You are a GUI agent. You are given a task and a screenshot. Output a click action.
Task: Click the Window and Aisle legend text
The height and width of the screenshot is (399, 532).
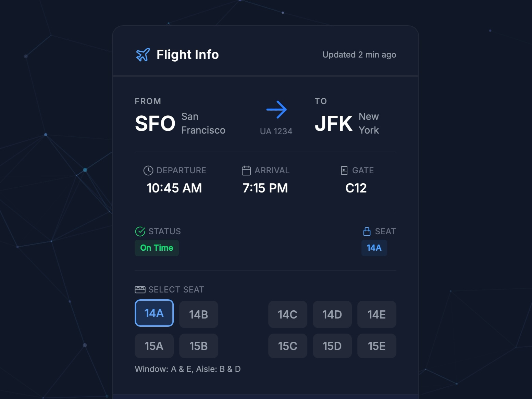tap(188, 369)
